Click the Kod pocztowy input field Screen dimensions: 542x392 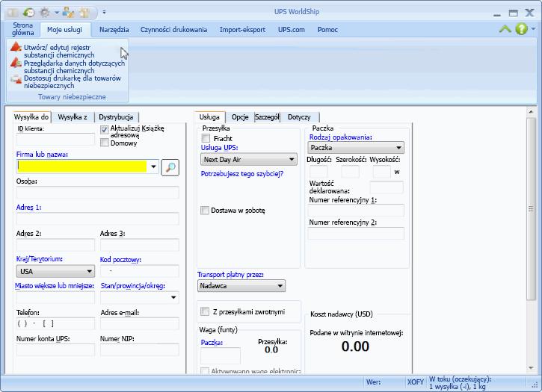140,271
